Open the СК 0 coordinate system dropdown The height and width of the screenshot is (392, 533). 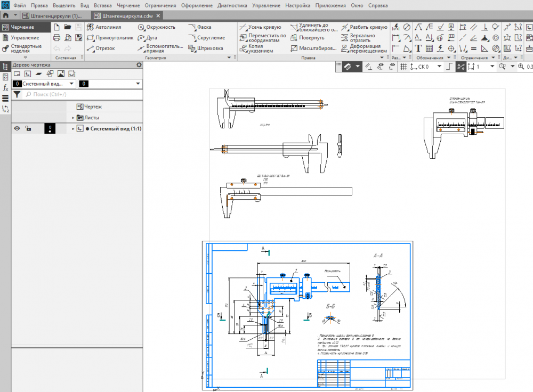(x=439, y=67)
